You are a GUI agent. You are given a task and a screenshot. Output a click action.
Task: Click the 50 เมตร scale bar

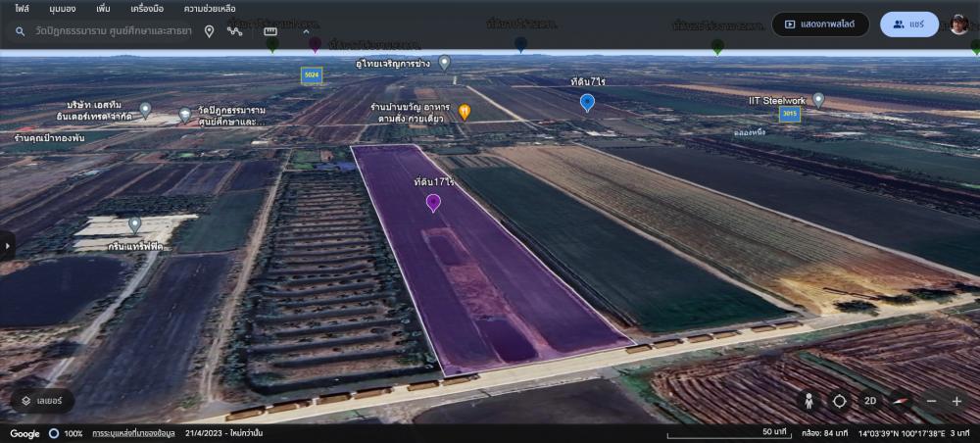click(x=731, y=433)
